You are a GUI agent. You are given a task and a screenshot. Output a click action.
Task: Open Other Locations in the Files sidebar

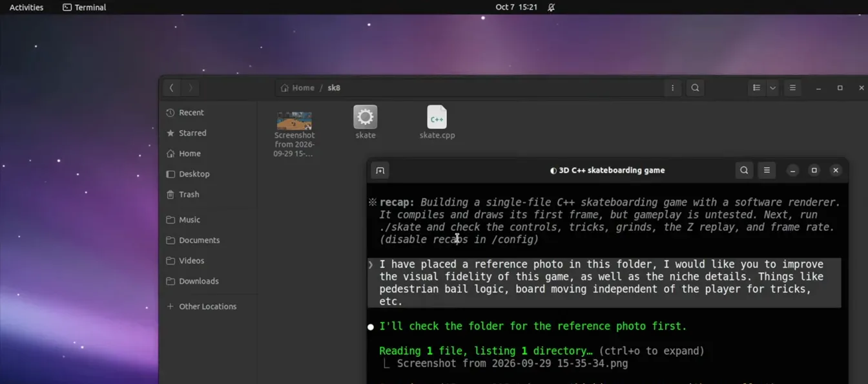[208, 306]
